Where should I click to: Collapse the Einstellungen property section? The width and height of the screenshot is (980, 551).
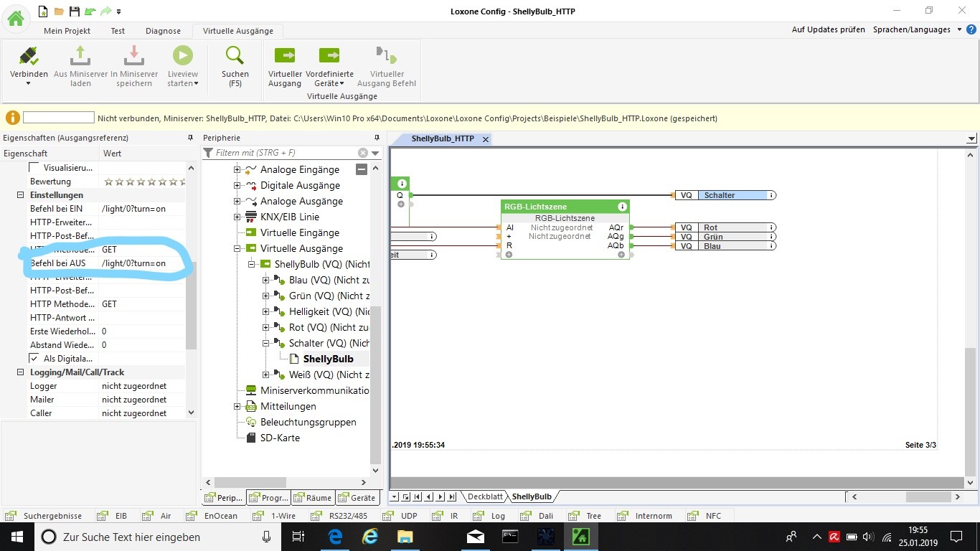coord(20,195)
